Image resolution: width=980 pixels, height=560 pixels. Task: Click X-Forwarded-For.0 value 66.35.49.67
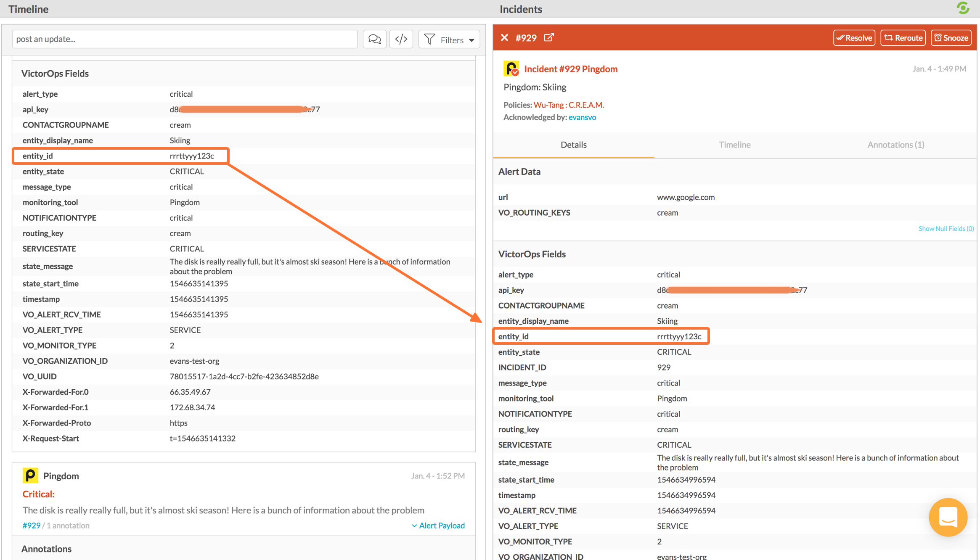(x=190, y=392)
